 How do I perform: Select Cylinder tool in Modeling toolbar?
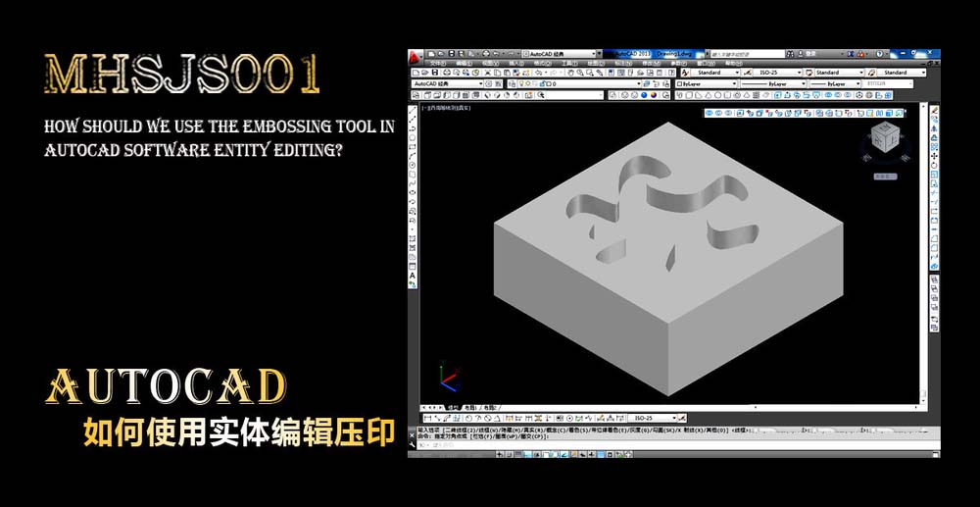click(727, 95)
